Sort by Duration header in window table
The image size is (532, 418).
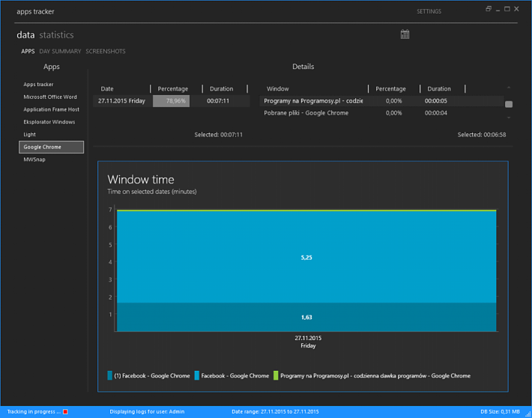(439, 89)
